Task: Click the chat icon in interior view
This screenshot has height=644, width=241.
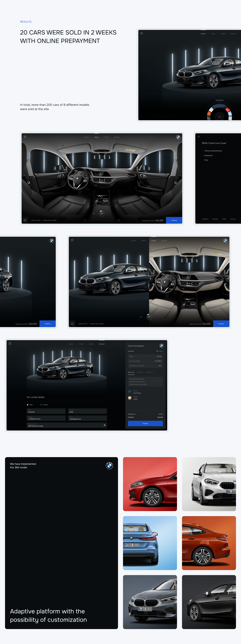Action: coord(25,220)
